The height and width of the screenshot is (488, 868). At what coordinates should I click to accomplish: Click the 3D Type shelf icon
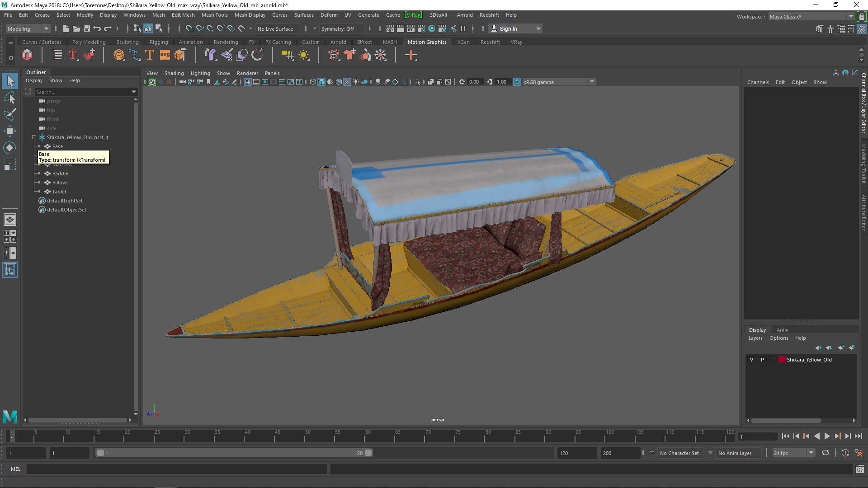[150, 55]
